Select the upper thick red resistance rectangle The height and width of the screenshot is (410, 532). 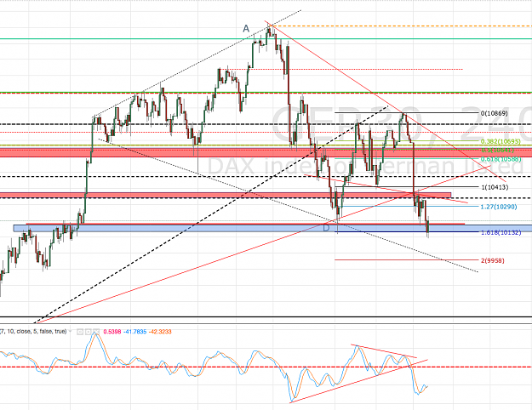point(266,152)
